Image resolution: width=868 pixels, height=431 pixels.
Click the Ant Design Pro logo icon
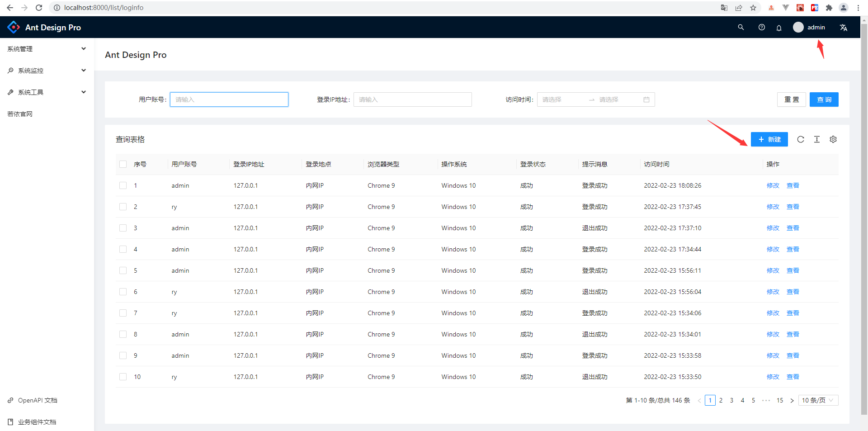click(14, 27)
